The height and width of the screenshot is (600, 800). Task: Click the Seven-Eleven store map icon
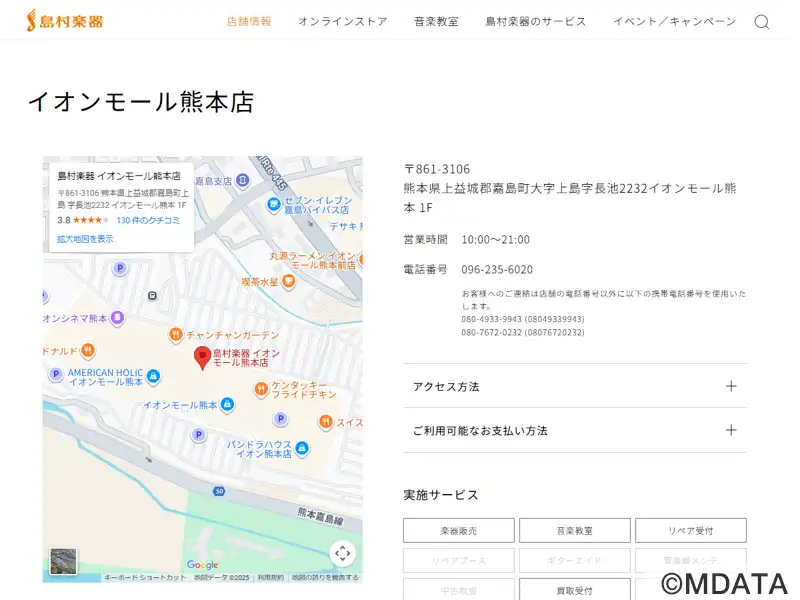pyautogui.click(x=273, y=205)
